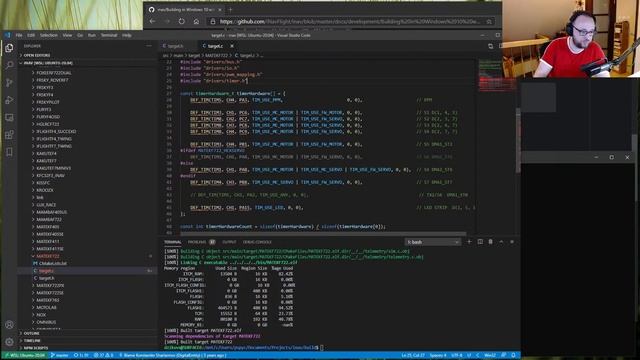Open the Help menu

pyautogui.click(x=127, y=36)
